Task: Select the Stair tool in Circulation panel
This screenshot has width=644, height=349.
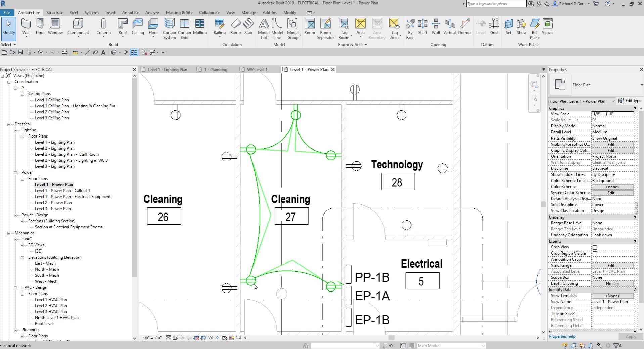Action: [248, 27]
